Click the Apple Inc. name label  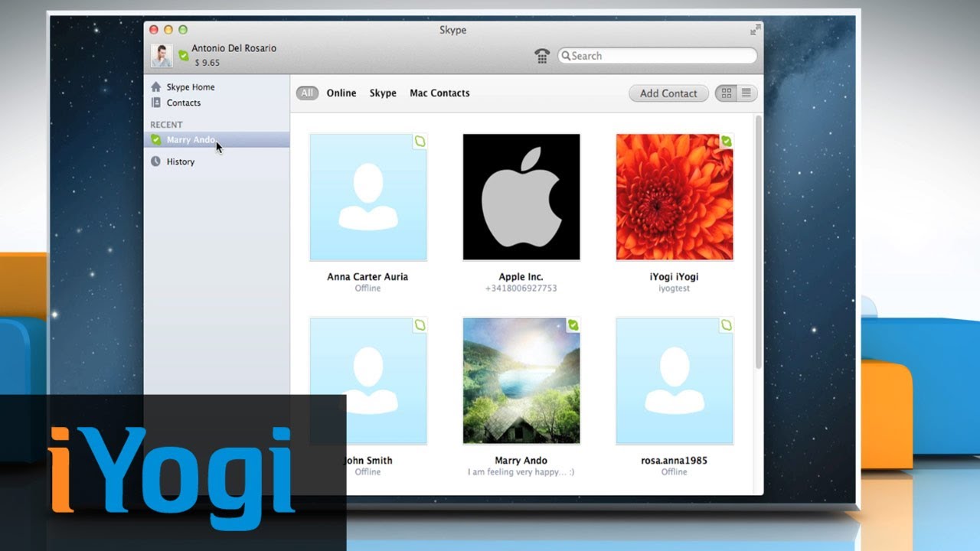[521, 277]
